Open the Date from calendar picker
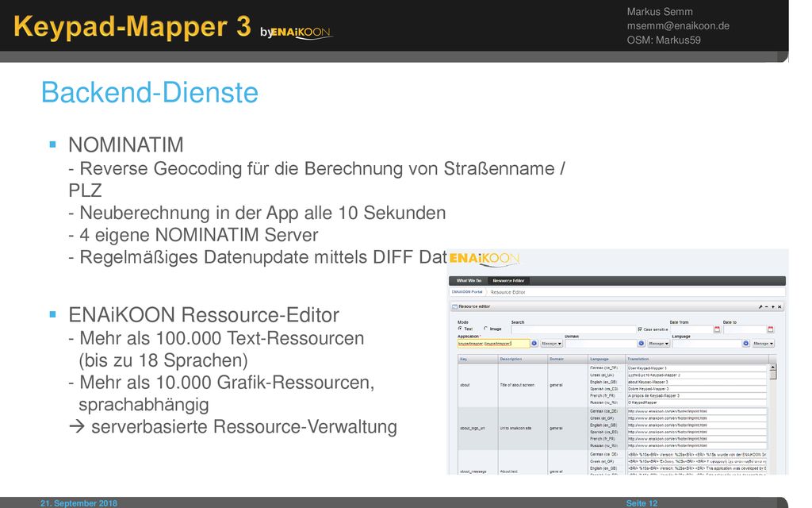This screenshot has width=812, height=508. coord(717,329)
